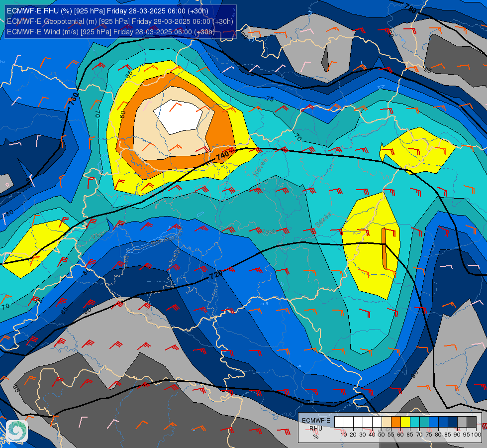Pick the cyan 65–70 legend swatch

tap(415, 422)
